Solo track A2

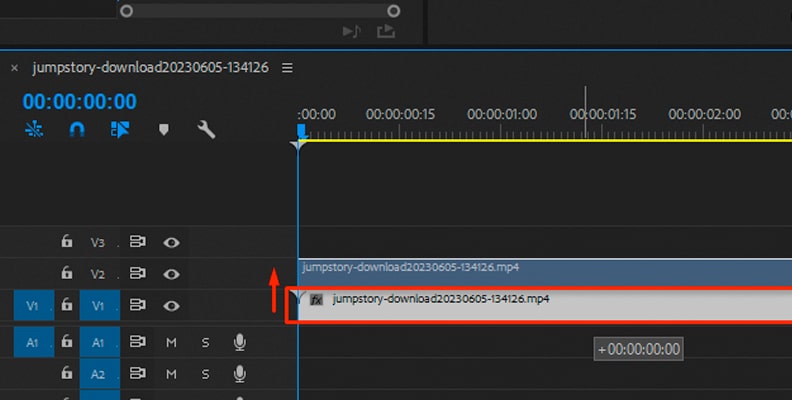pyautogui.click(x=206, y=374)
